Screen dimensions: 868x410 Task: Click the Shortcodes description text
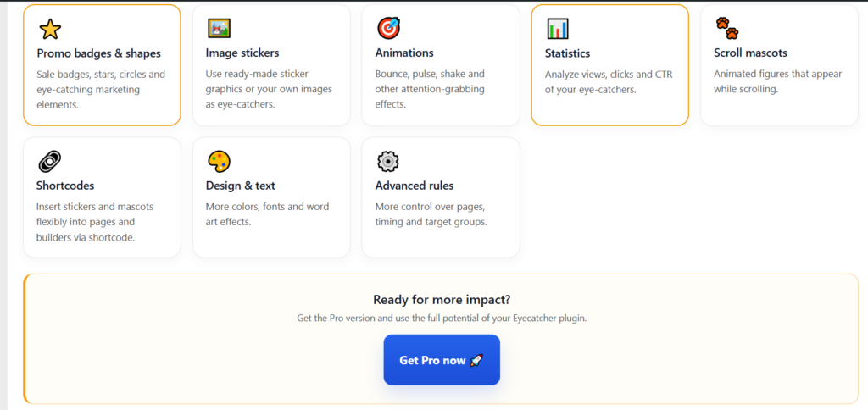click(95, 222)
